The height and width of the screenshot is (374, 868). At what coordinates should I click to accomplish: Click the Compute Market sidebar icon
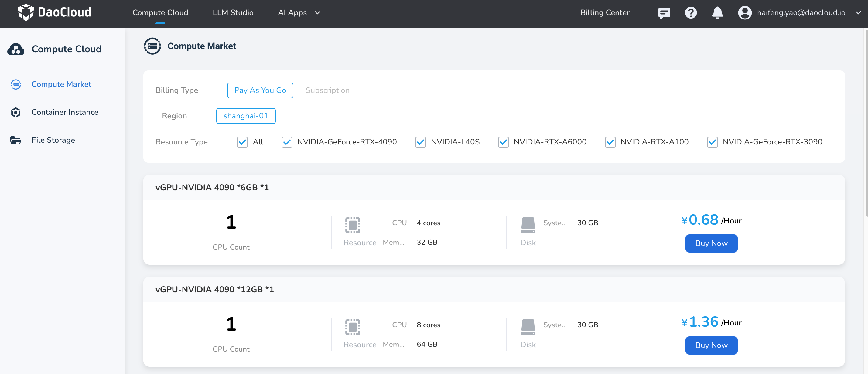(16, 84)
